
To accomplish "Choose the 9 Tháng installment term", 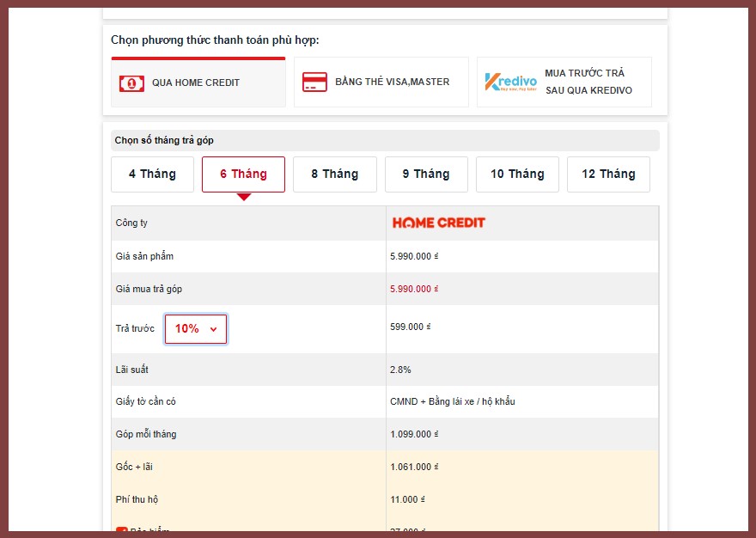I will (x=426, y=174).
